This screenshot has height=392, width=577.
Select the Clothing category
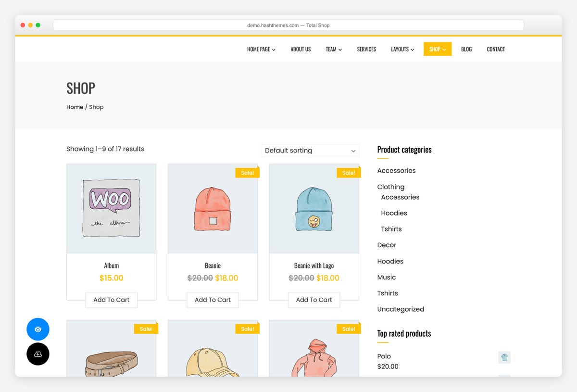391,187
